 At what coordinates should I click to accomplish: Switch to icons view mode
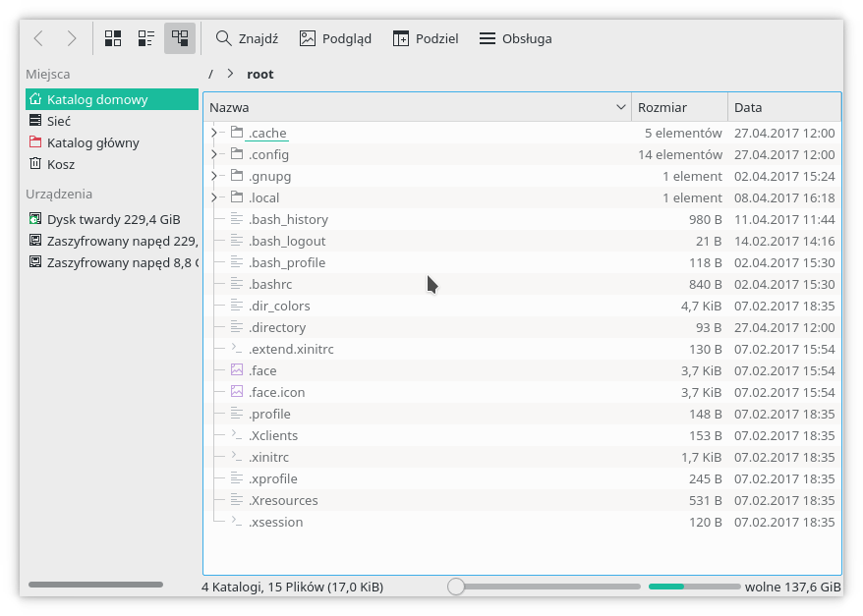(x=113, y=38)
